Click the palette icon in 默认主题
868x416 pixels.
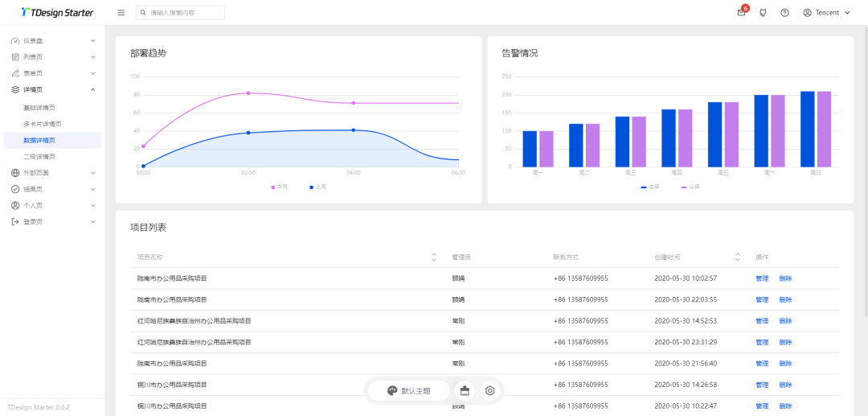point(392,390)
